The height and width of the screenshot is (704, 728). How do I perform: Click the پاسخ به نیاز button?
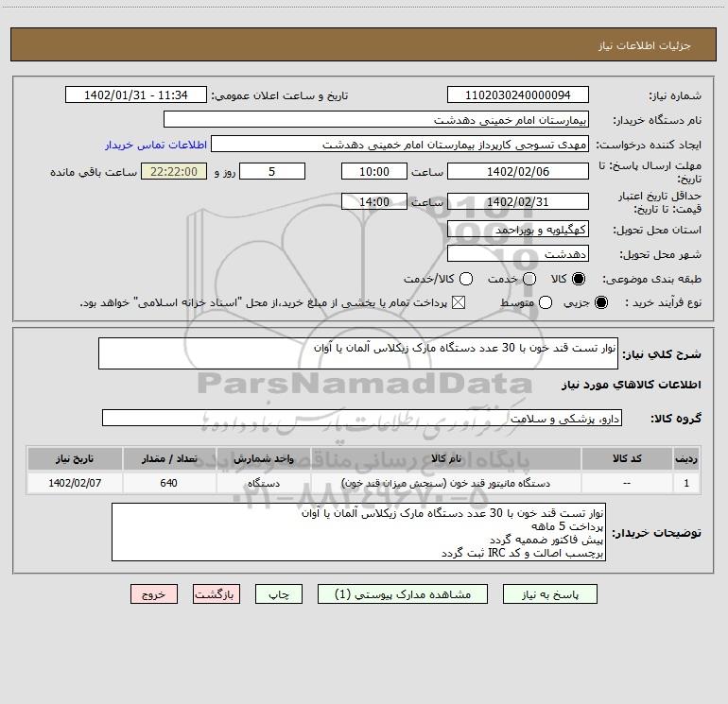click(x=549, y=594)
